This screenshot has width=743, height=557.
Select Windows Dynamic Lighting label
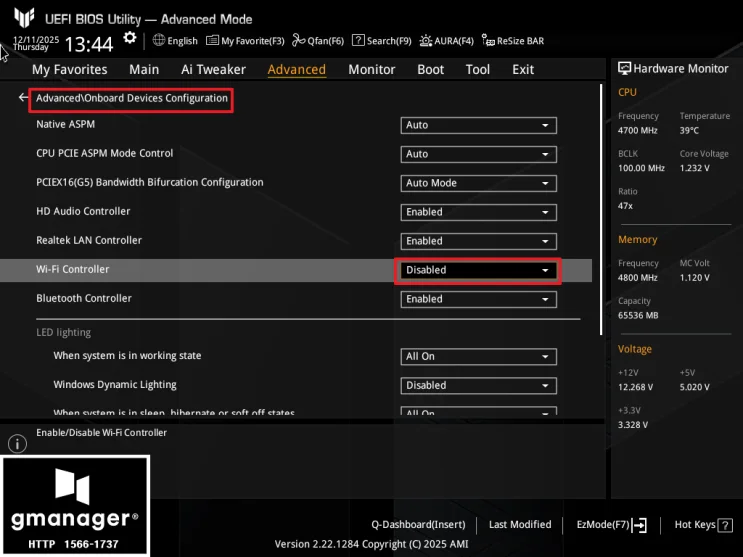(x=115, y=384)
